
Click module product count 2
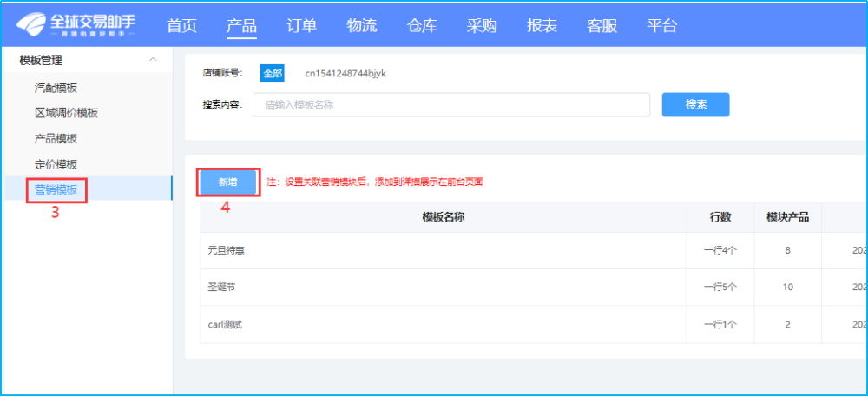pyautogui.click(x=788, y=325)
